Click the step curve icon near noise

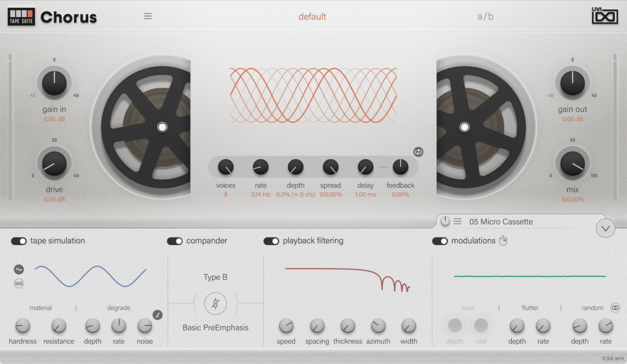[x=157, y=315]
